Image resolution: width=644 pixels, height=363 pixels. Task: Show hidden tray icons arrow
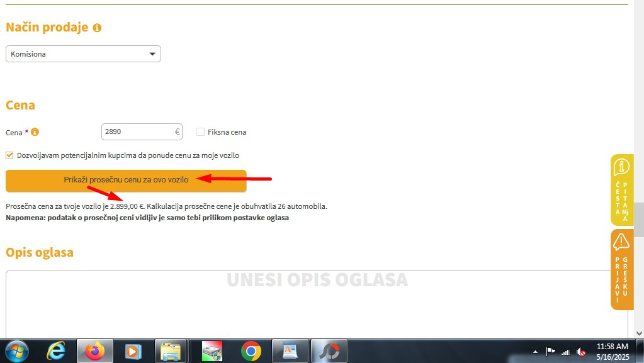coord(535,352)
